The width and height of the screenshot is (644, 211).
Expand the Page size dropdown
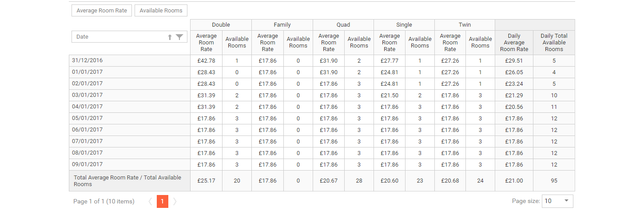[557, 201]
